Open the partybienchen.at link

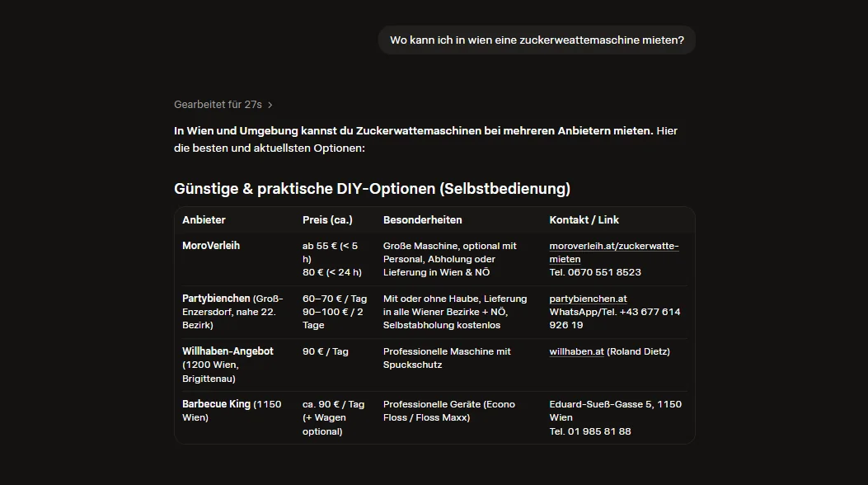pos(588,299)
